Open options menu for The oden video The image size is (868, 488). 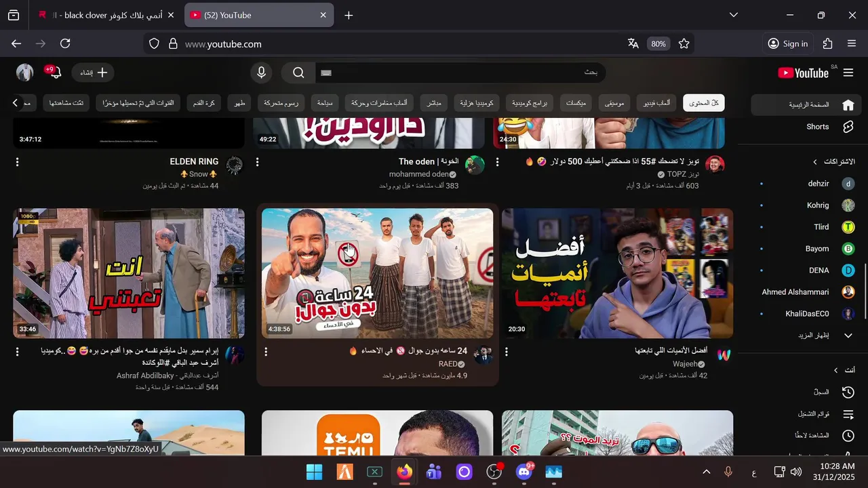(x=257, y=162)
